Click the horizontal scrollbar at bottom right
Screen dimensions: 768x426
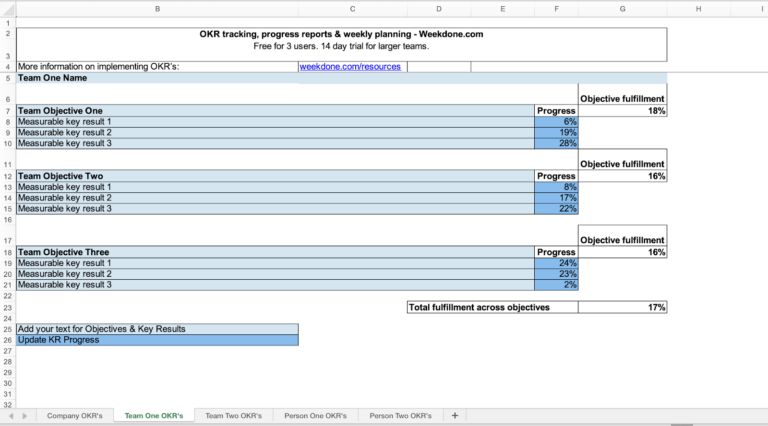click(681, 424)
